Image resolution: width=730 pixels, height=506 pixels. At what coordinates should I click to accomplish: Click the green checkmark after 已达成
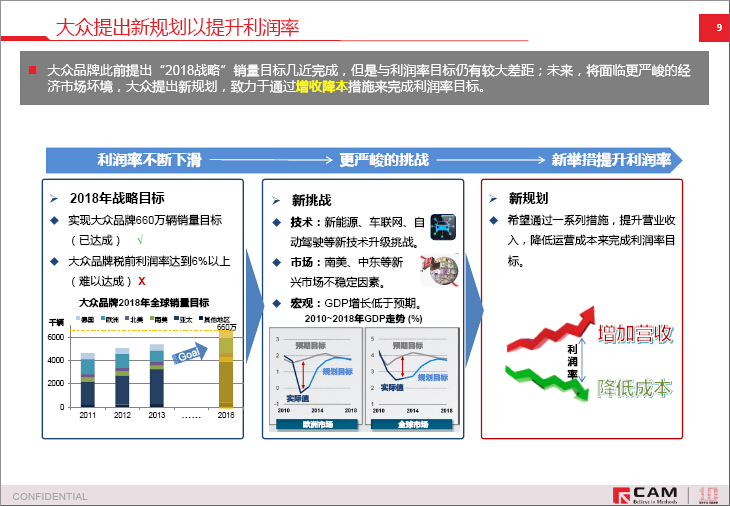coord(140,240)
